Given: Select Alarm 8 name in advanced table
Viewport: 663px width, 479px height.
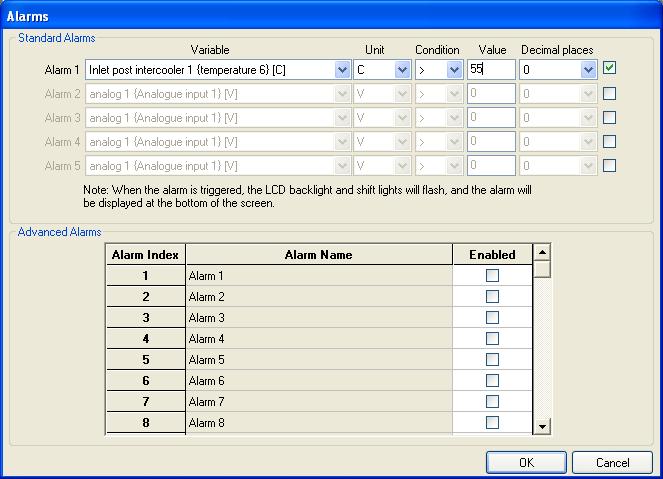Looking at the screenshot, I should click(x=318, y=423).
